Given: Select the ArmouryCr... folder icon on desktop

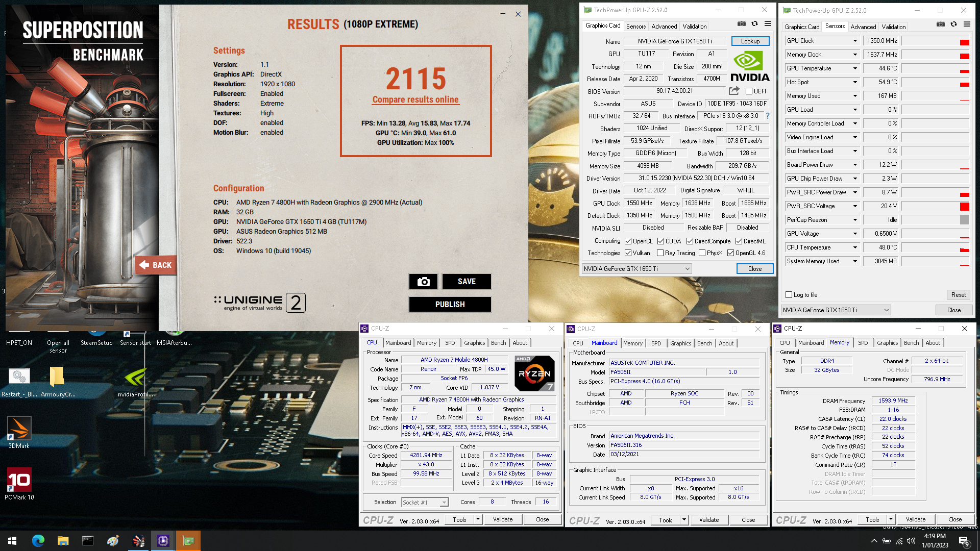Looking at the screenshot, I should click(x=58, y=381).
